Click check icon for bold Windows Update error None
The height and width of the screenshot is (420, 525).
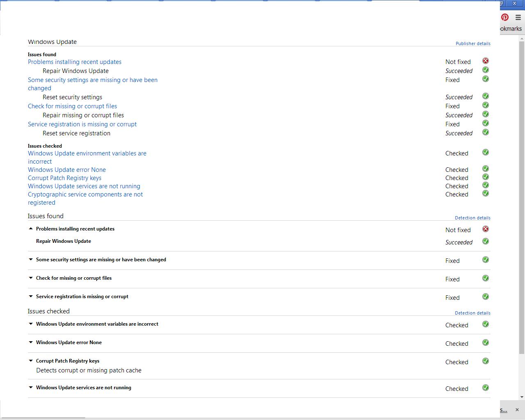coord(486,342)
